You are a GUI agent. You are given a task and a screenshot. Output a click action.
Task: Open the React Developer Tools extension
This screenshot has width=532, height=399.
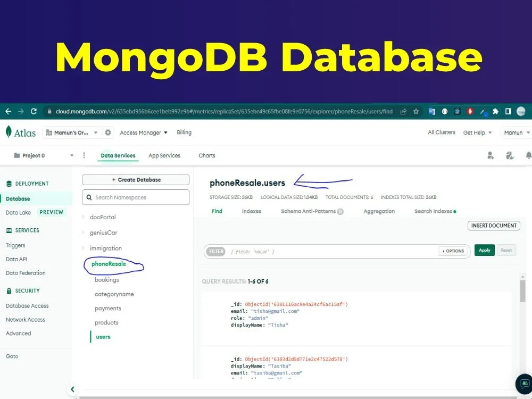(458, 111)
